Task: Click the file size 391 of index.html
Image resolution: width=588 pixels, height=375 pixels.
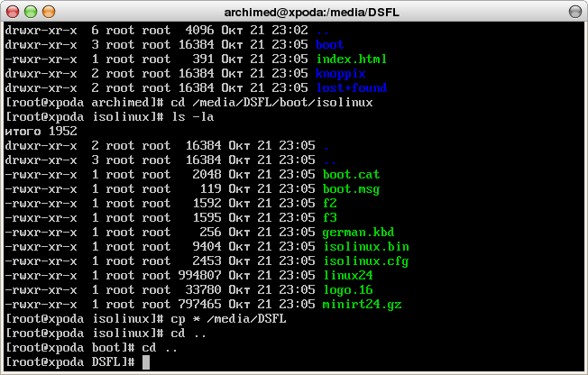Action: point(203,59)
